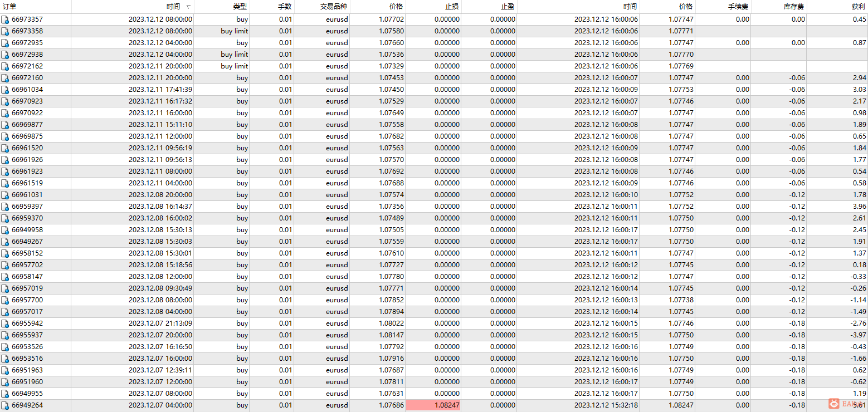This screenshot has width=868, height=412.
Task: Click the open time 2023.12.07 21:13:09
Action: (160, 323)
